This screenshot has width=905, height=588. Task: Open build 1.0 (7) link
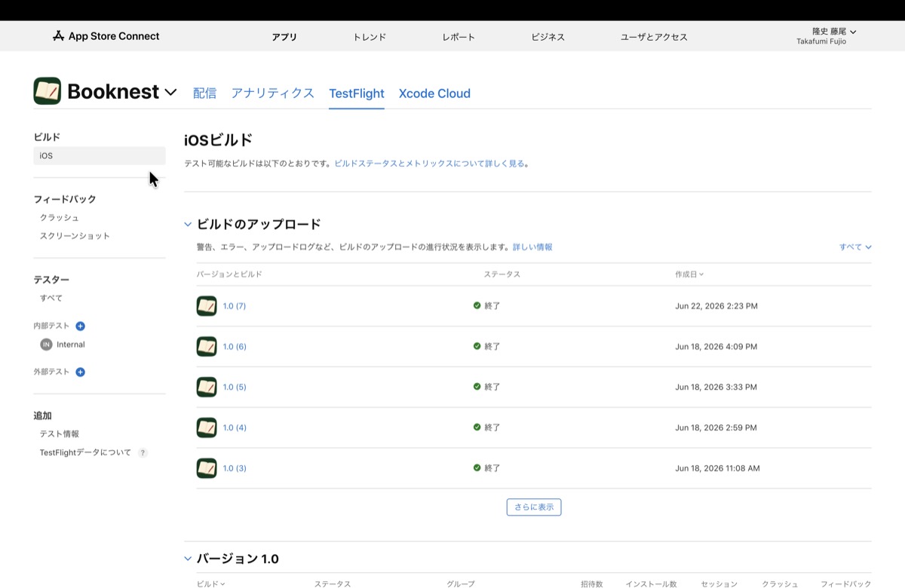(235, 306)
